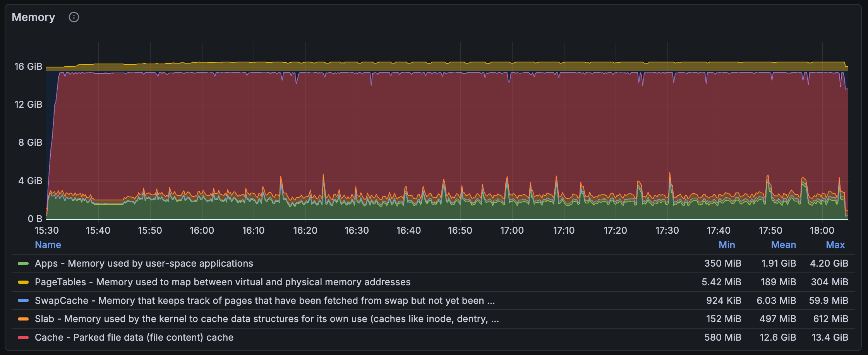
Task: Click the blue SwapCache series line icon
Action: tap(24, 300)
